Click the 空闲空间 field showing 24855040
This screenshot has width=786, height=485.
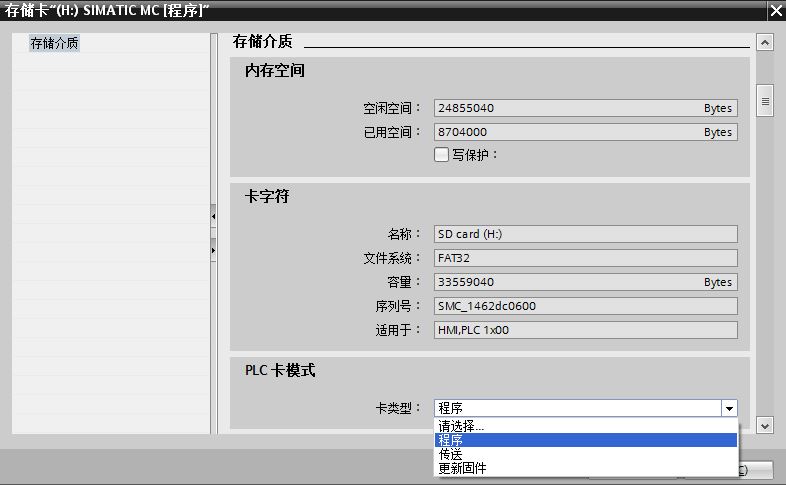[585, 108]
